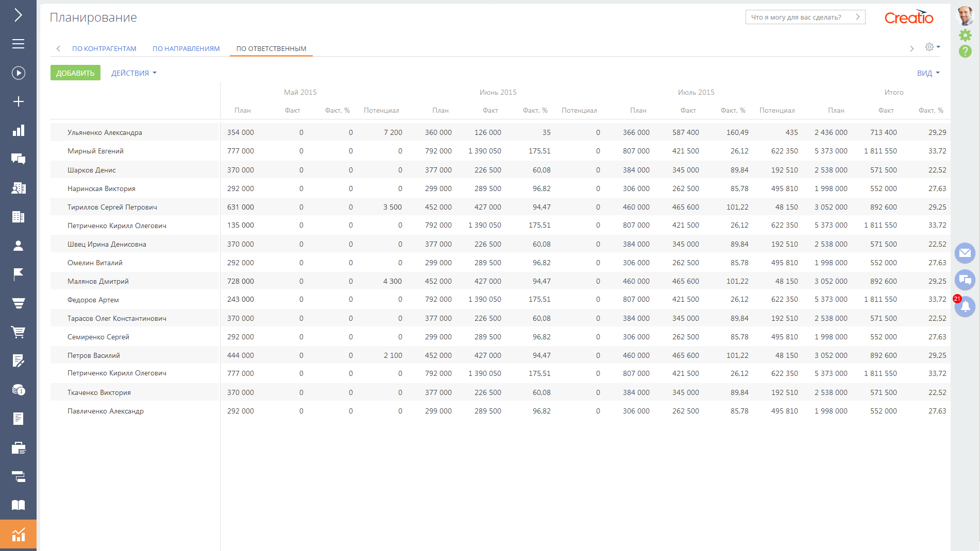
Task: Select the Шарков Денис row
Action: (x=500, y=170)
